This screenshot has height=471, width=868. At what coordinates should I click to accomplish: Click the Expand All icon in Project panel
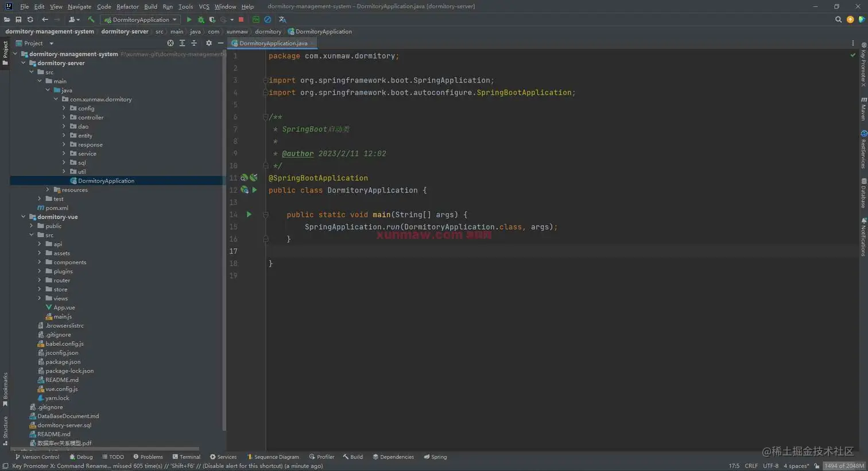[182, 43]
